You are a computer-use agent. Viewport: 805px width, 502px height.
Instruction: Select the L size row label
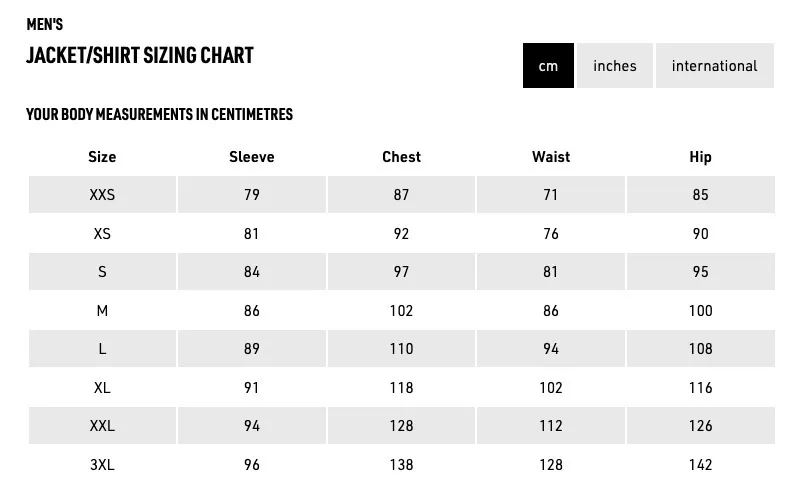[x=102, y=349]
